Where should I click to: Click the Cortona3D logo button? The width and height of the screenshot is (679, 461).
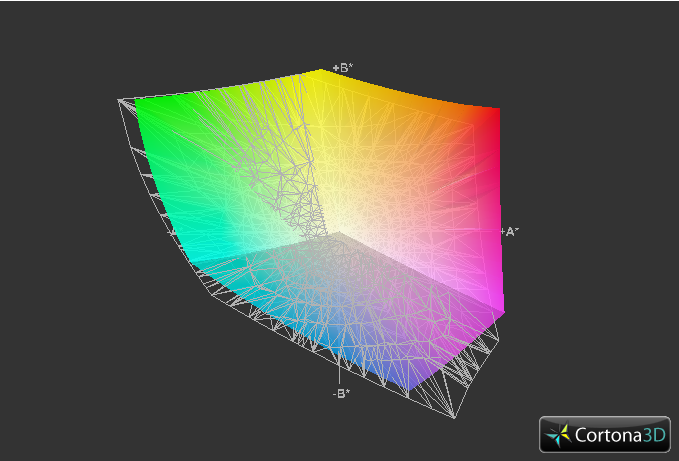click(x=605, y=434)
